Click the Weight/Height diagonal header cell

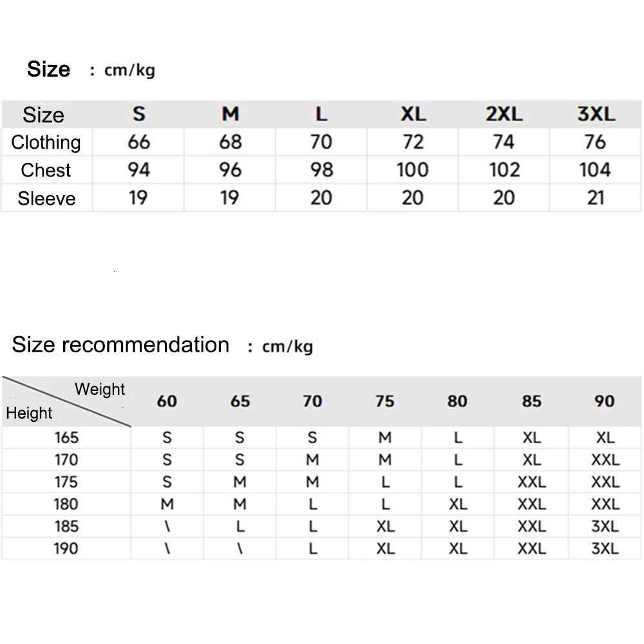[x=66, y=401]
